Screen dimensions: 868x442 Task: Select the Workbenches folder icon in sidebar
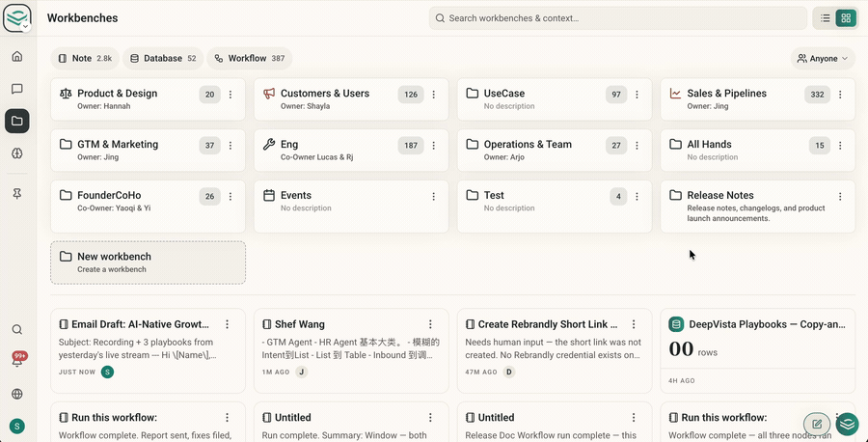[17, 121]
